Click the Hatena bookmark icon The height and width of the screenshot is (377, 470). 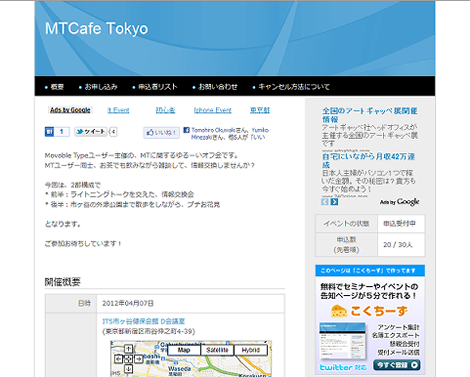(x=49, y=132)
